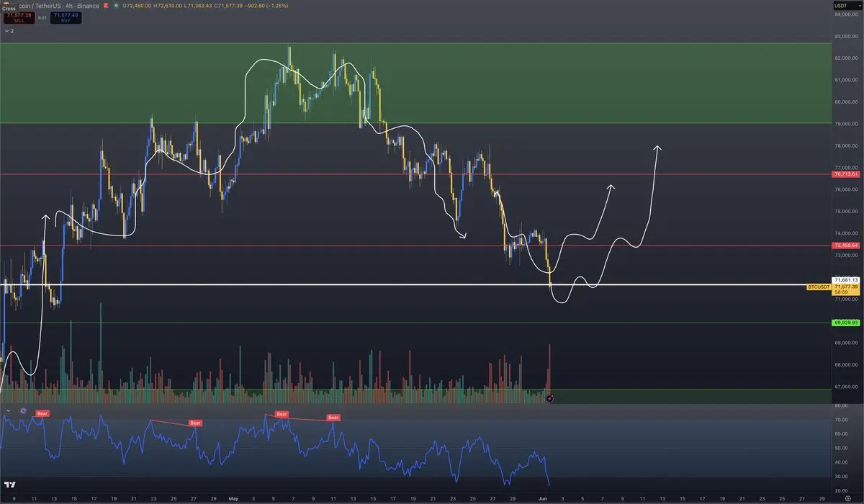
Task: Click the Bear label near May 11
Action: point(333,418)
